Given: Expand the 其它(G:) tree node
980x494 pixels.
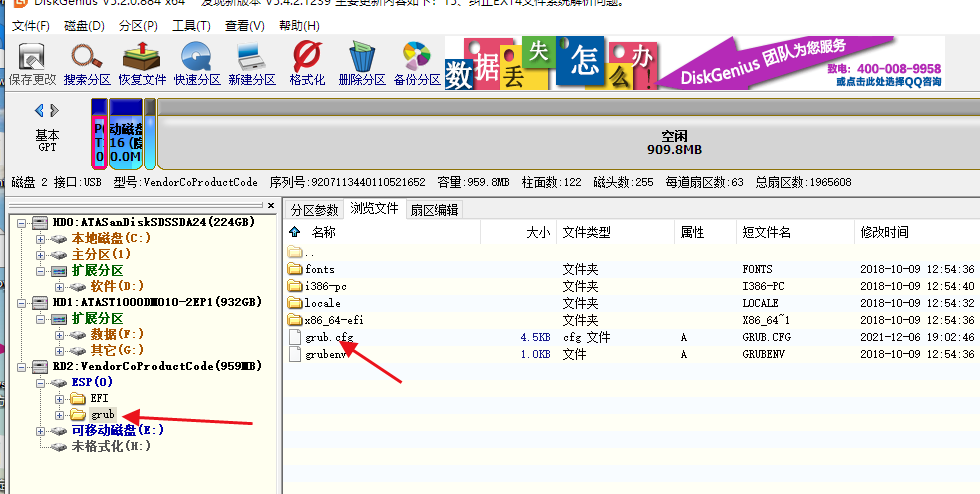Looking at the screenshot, I should click(59, 351).
